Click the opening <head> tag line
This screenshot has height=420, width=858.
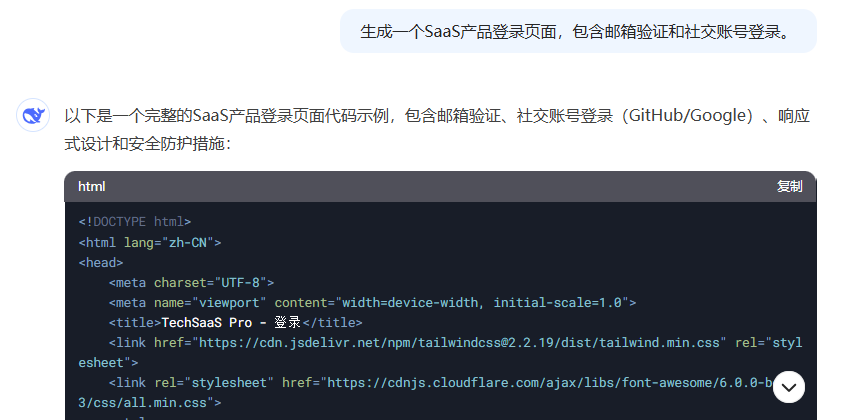point(101,262)
